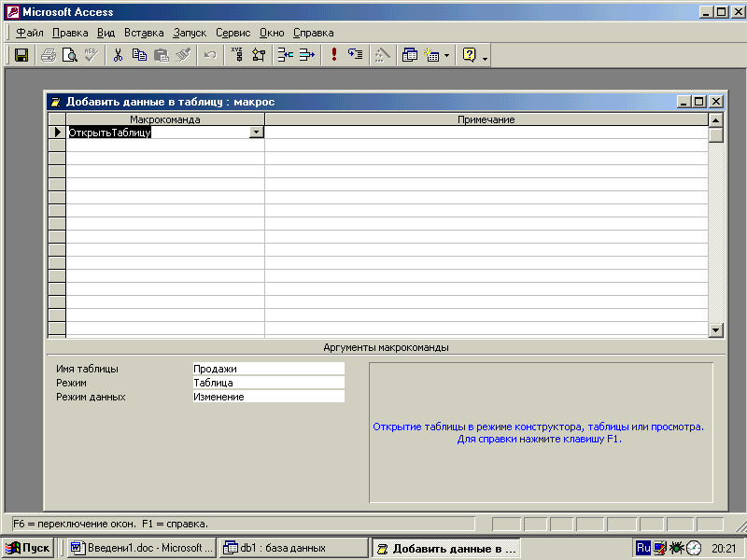Screen dimensions: 747x560
Task: Open Print Preview from the toolbar
Action: [x=69, y=55]
